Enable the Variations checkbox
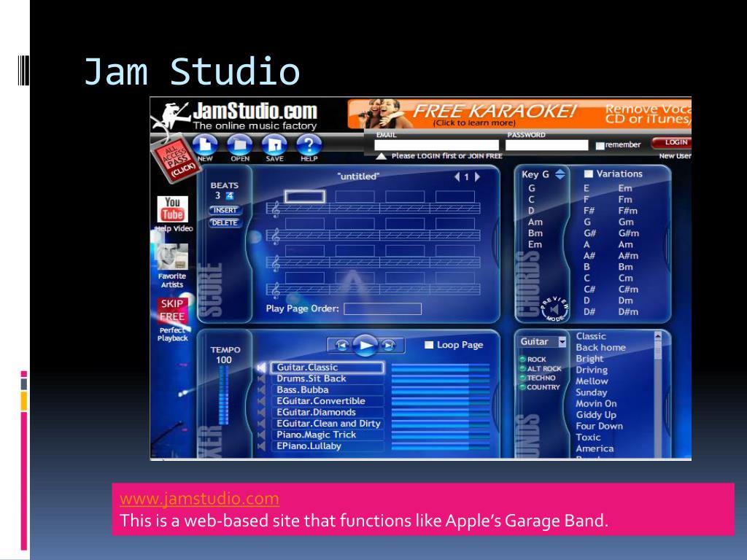The height and width of the screenshot is (560, 747). [x=589, y=174]
